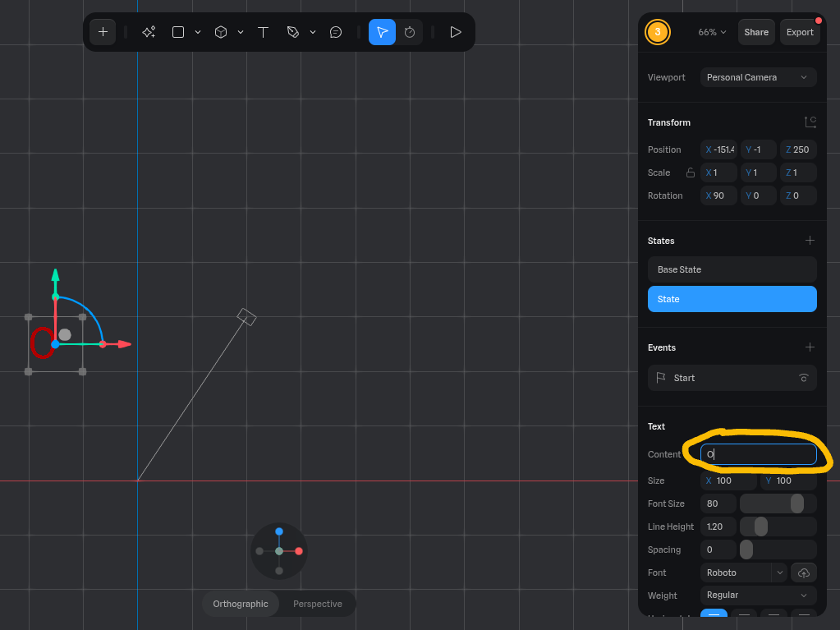Screen dimensions: 840x630
Task: Open the user avatar numbered 3
Action: [658, 32]
